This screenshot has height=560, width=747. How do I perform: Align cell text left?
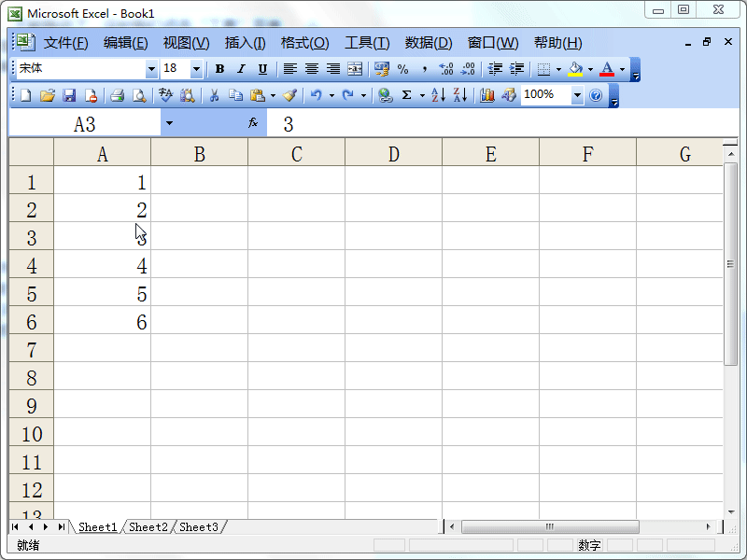click(290, 69)
